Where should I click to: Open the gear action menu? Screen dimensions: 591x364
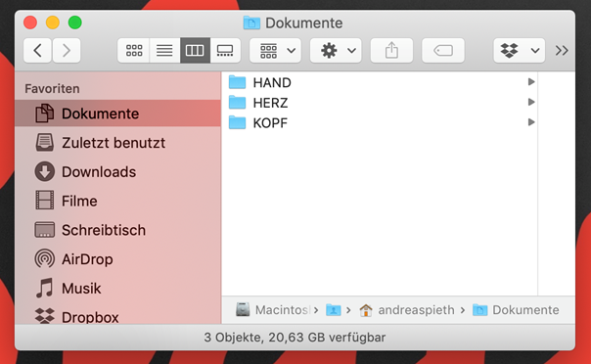point(336,50)
